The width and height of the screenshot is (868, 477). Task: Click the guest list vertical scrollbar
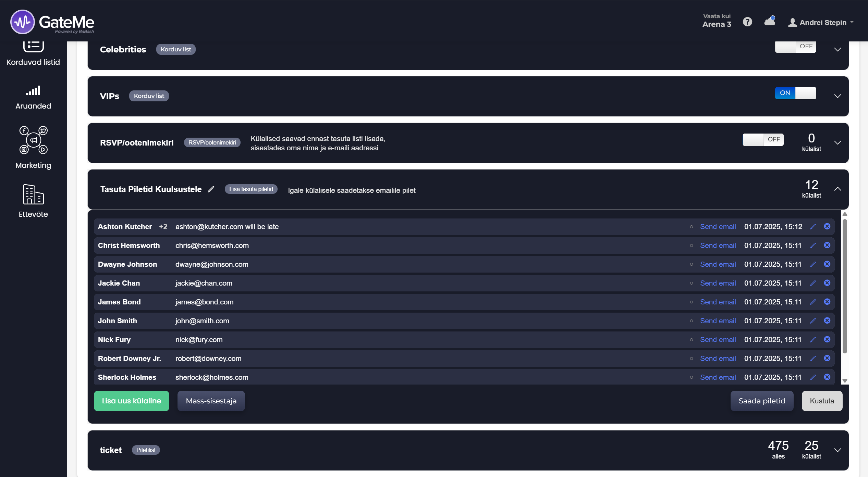coord(845,286)
